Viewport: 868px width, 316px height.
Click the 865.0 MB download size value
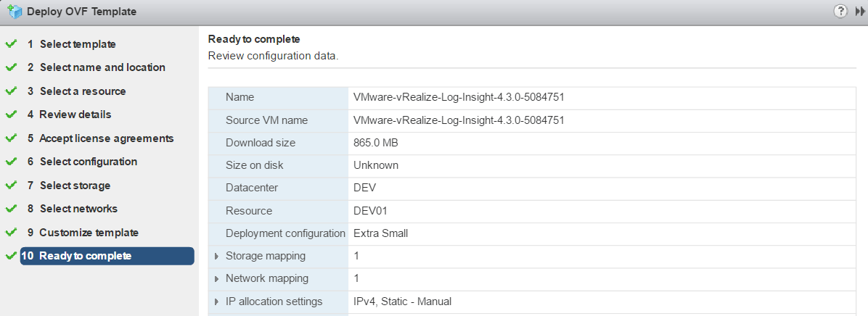[376, 143]
